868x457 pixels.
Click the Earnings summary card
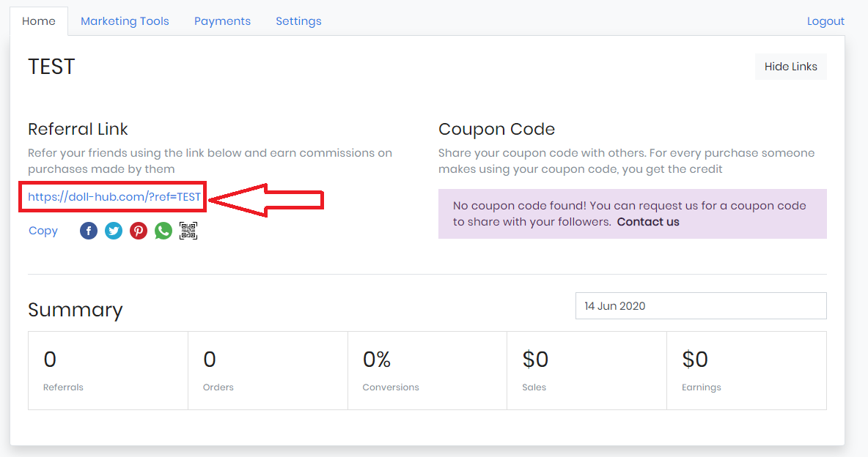click(x=746, y=371)
